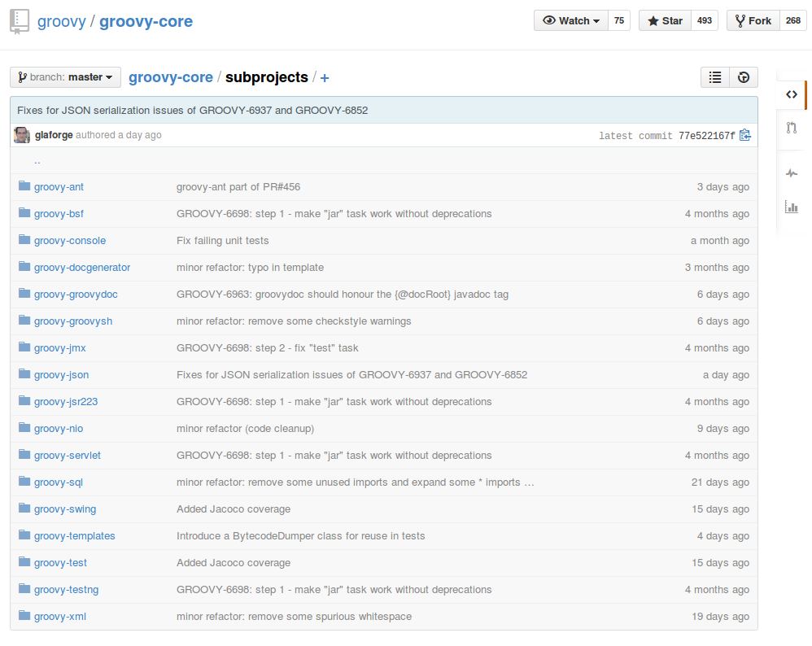Open the commit history clock icon
Screen dimensions: 812x646
[x=744, y=77]
